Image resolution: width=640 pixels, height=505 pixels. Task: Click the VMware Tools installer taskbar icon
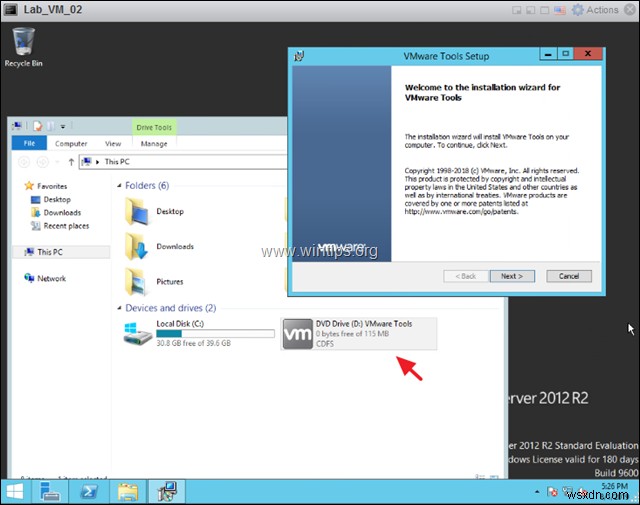tap(167, 491)
